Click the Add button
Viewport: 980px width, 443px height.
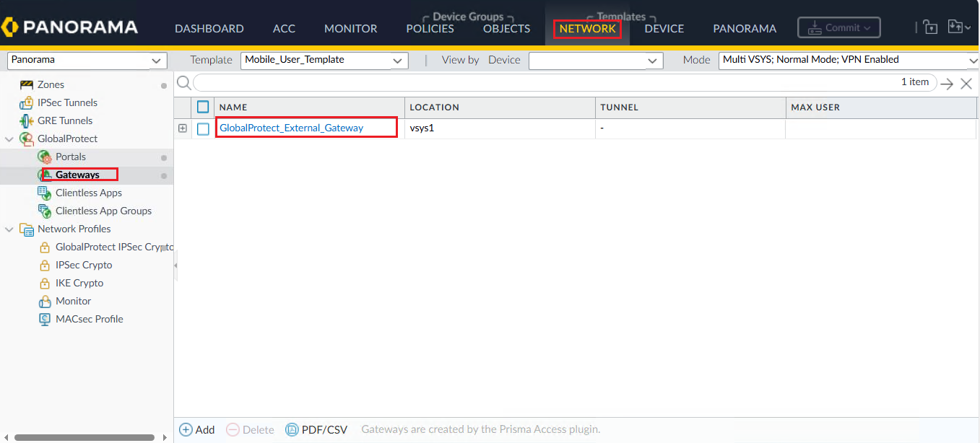(197, 429)
